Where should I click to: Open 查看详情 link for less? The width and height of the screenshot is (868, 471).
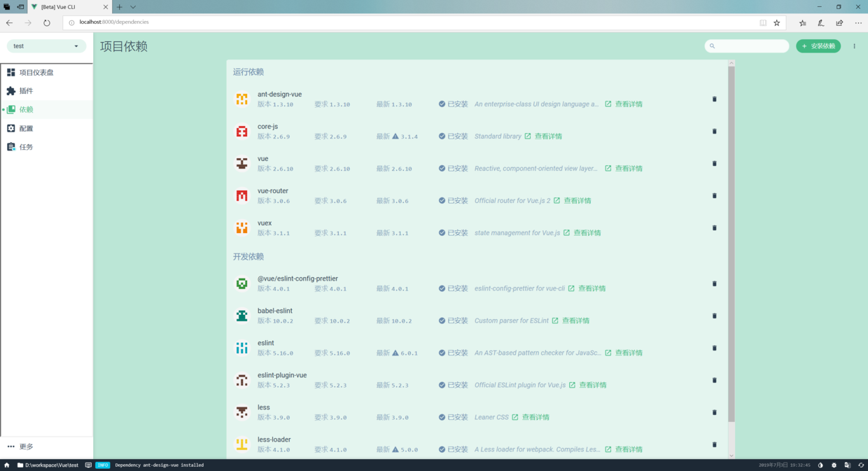[531, 417]
